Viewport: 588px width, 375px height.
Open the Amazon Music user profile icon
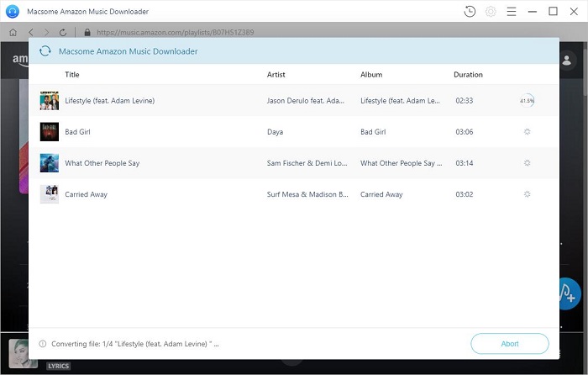567,60
